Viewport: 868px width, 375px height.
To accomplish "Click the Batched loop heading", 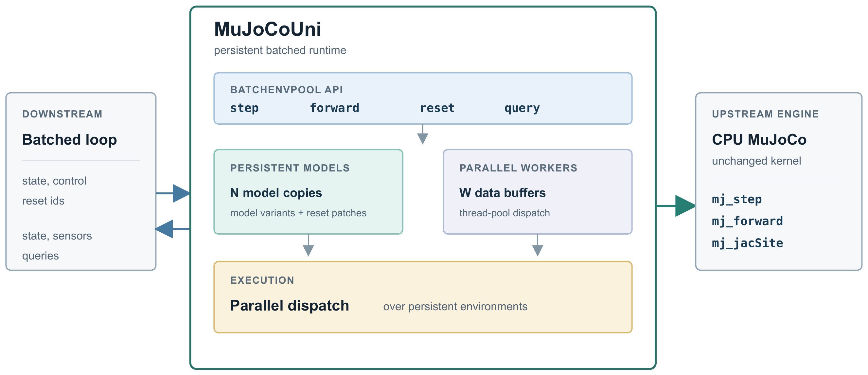I will pyautogui.click(x=69, y=139).
